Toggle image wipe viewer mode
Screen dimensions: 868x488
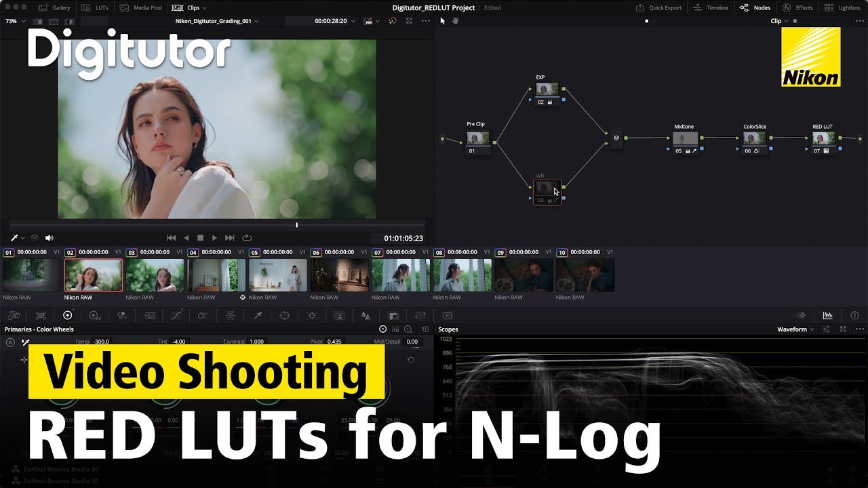(37, 21)
